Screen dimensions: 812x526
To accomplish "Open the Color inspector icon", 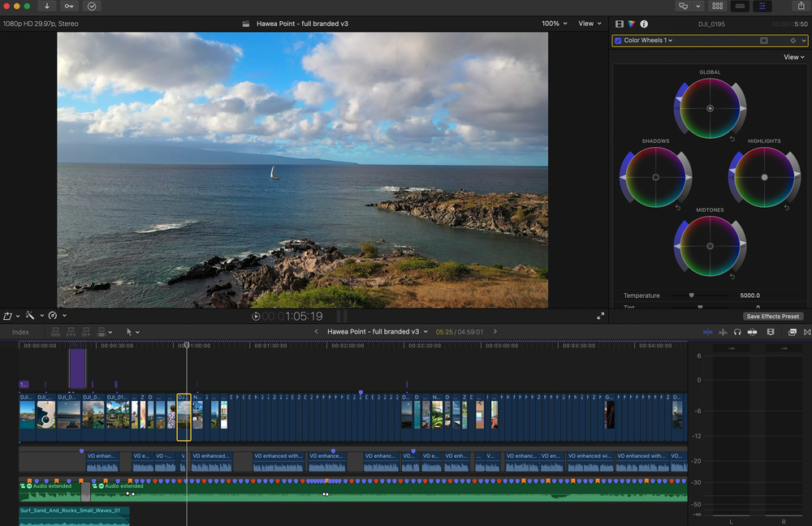I will [x=631, y=24].
